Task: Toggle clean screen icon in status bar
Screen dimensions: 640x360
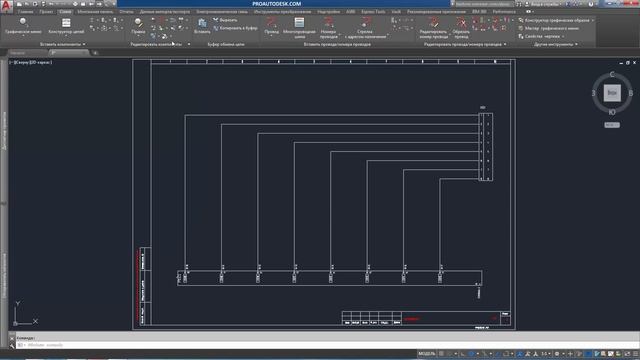Action: click(627, 353)
